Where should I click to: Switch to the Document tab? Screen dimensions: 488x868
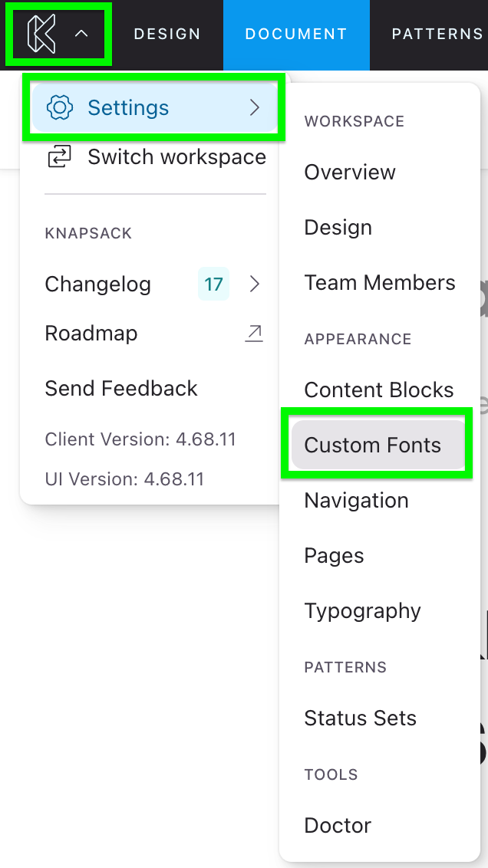296,34
